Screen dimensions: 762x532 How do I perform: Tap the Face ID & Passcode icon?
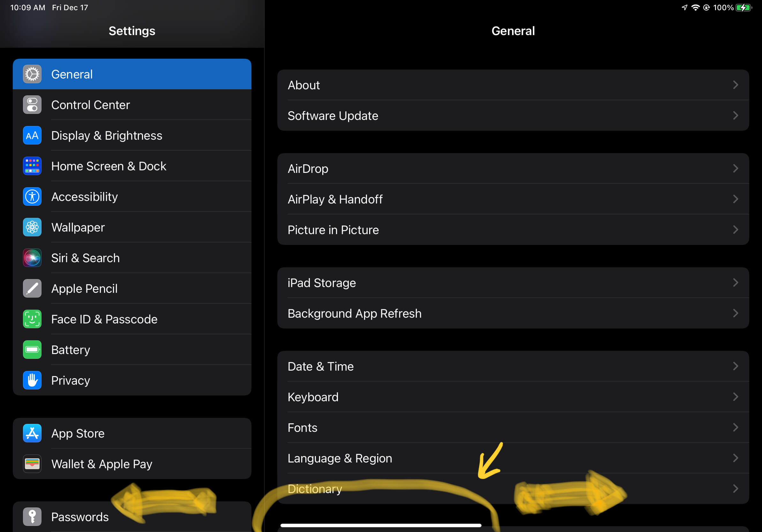31,319
